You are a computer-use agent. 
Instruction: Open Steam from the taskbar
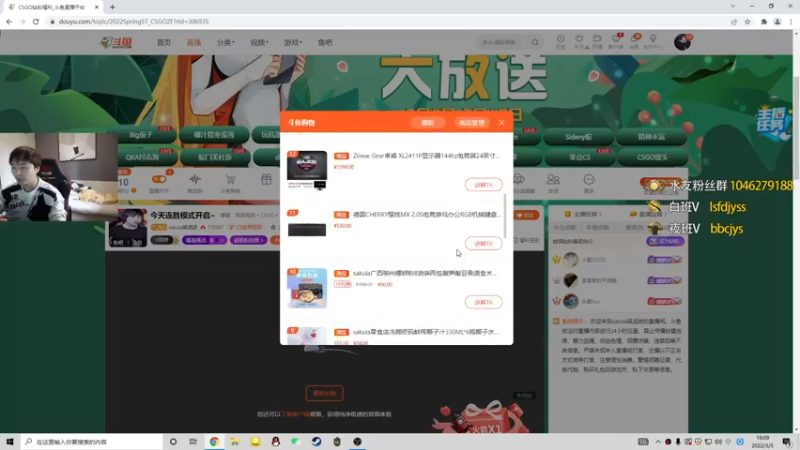[x=316, y=441]
